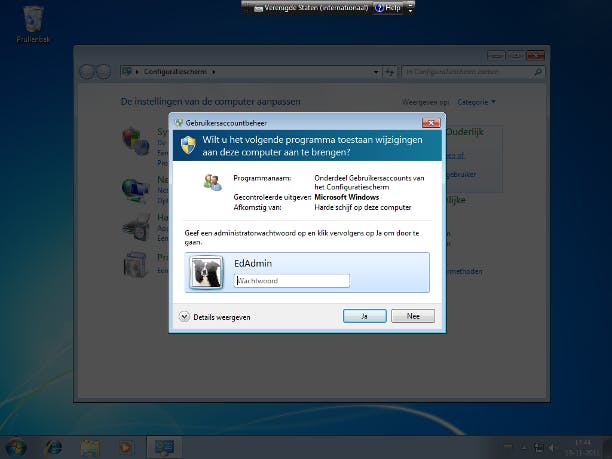612x459 pixels.
Task: Click network icon in system tray
Action: (x=538, y=448)
